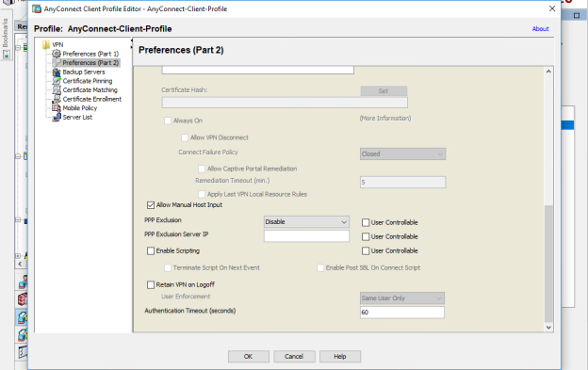Click the VPN folder icon in tree
Image resolution: width=588 pixels, height=370 pixels.
click(x=46, y=44)
